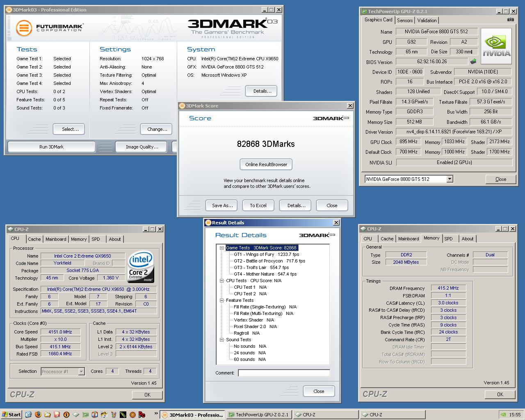
Task: Click the Futuremark Corporation logo
Action: pos(50,27)
